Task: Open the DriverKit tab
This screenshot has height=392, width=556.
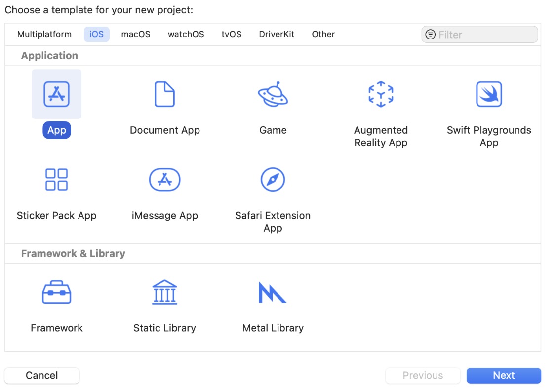Action: pyautogui.click(x=277, y=34)
